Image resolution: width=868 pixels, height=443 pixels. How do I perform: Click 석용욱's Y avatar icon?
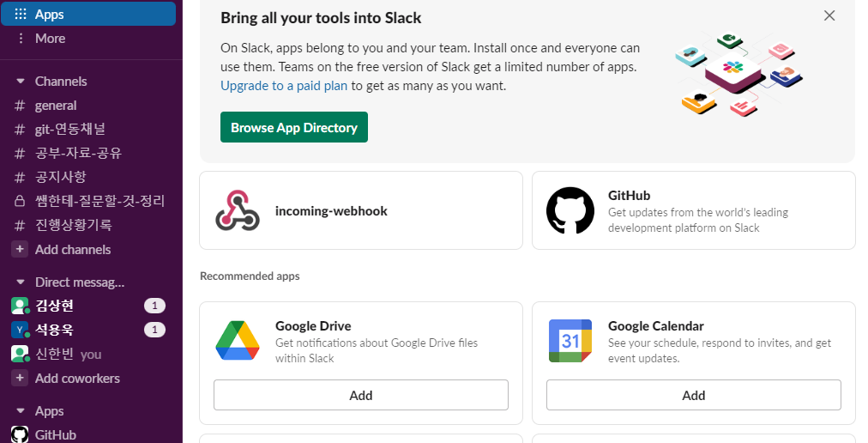coord(20,330)
